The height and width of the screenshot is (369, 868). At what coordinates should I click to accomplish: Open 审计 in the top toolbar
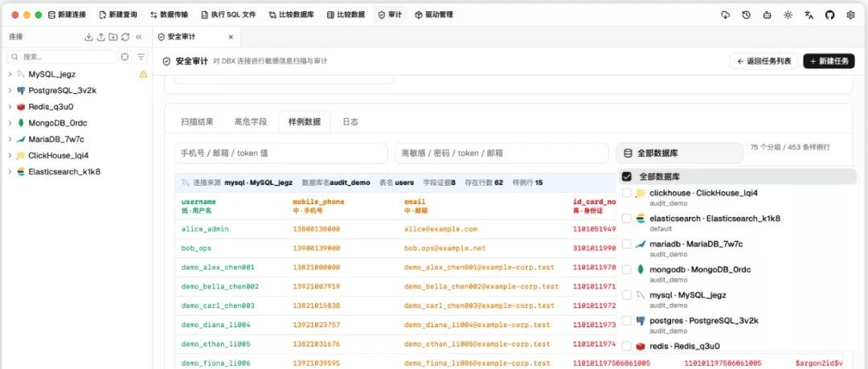(391, 15)
